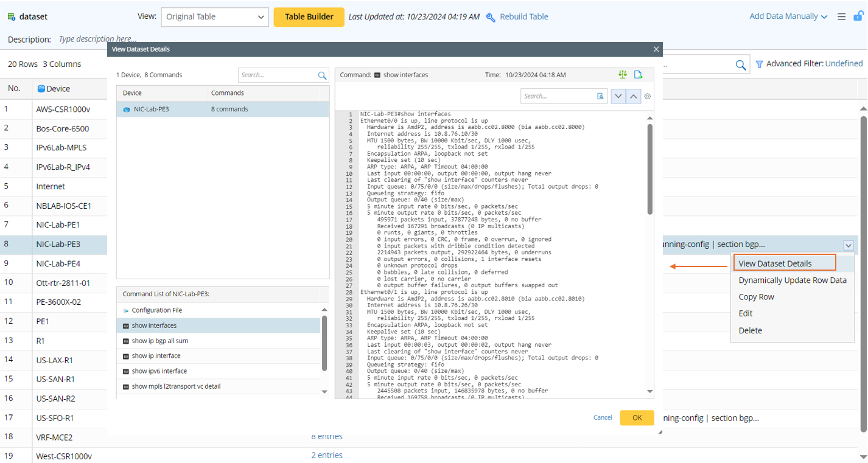The width and height of the screenshot is (868, 463).
Task: Click device search magnifier icon in dialog
Action: (322, 75)
